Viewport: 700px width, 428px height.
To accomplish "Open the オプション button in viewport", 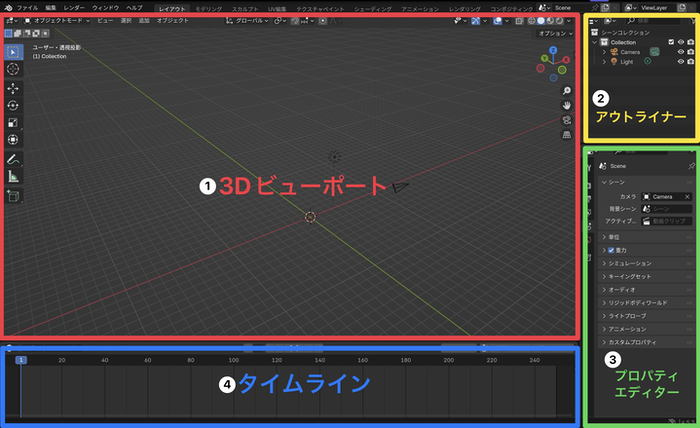I will 552,33.
